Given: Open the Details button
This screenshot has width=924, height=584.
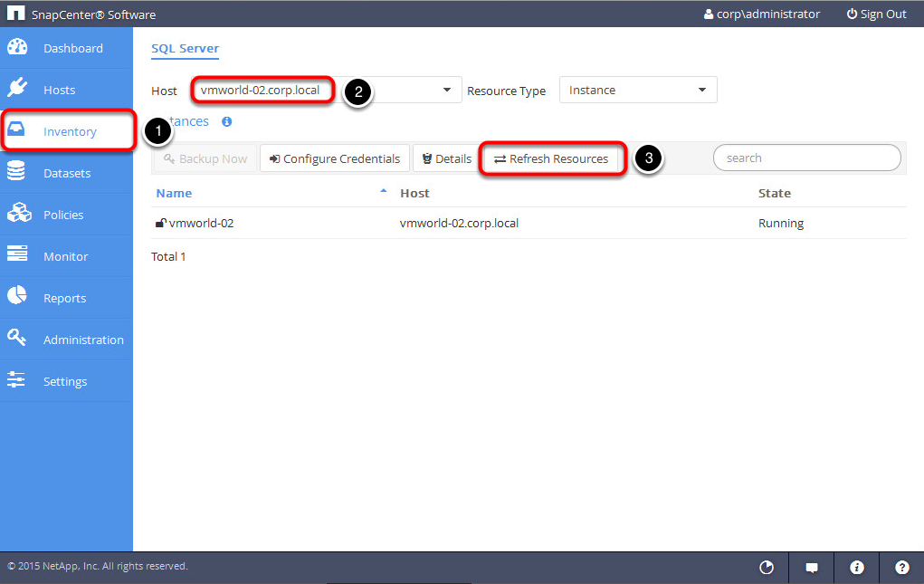Looking at the screenshot, I should [447, 158].
